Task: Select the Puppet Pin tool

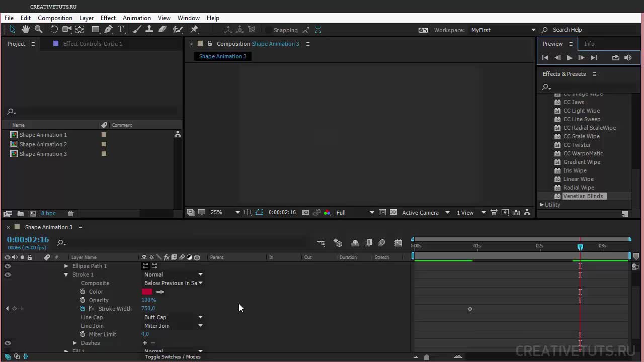Action: 195,30
